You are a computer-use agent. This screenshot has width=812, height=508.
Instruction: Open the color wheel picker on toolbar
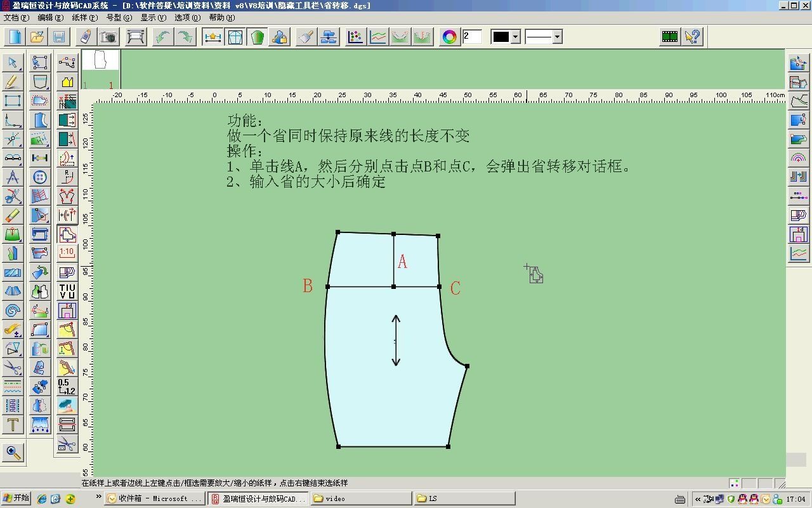click(x=449, y=37)
